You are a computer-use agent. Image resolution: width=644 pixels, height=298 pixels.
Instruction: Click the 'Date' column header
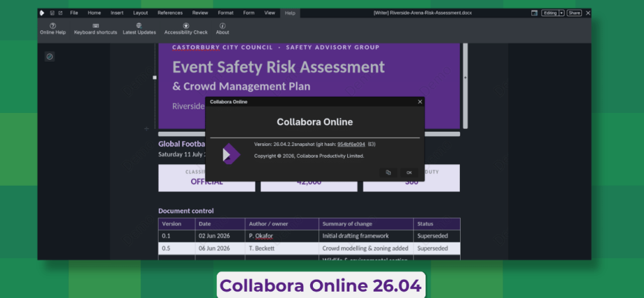204,224
